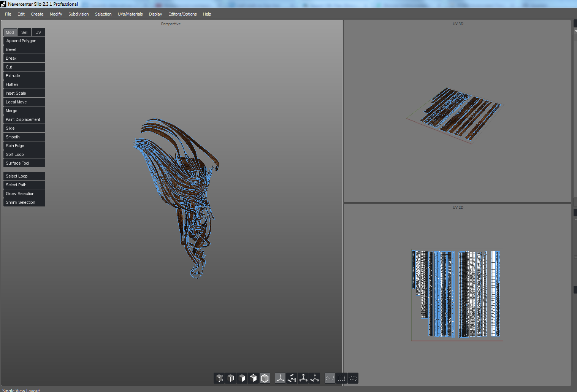Click the Single View Layout status text
The height and width of the screenshot is (392, 577).
(x=21, y=390)
